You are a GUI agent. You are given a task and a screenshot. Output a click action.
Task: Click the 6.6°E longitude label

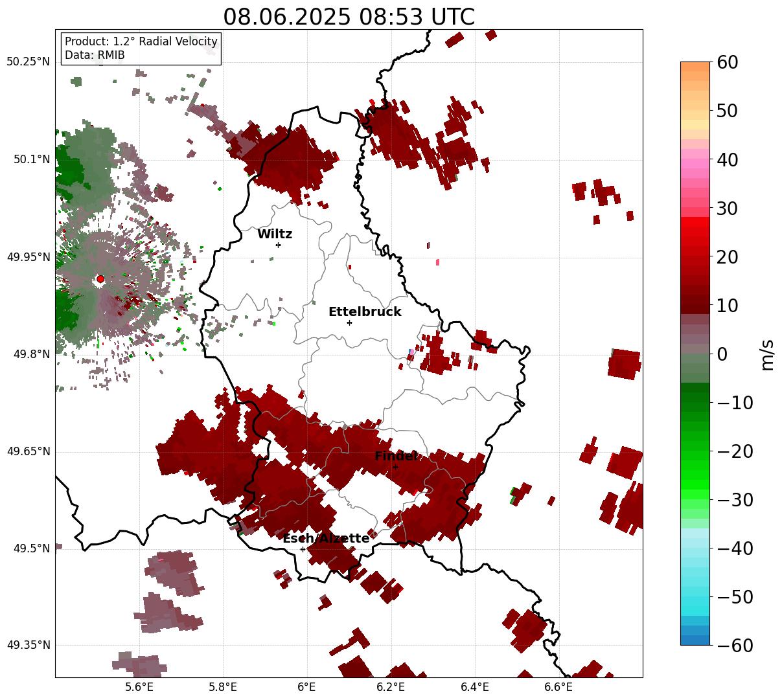point(558,688)
